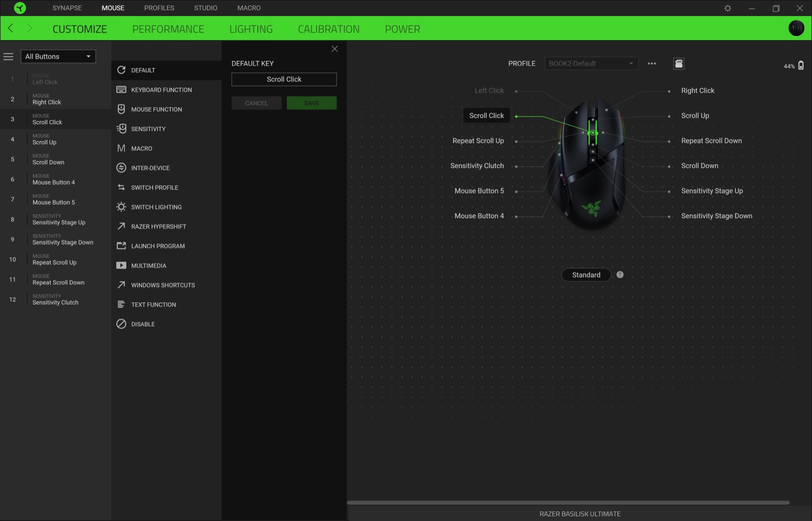Open the All Buttons dropdown
The width and height of the screenshot is (812, 521).
pyautogui.click(x=58, y=57)
